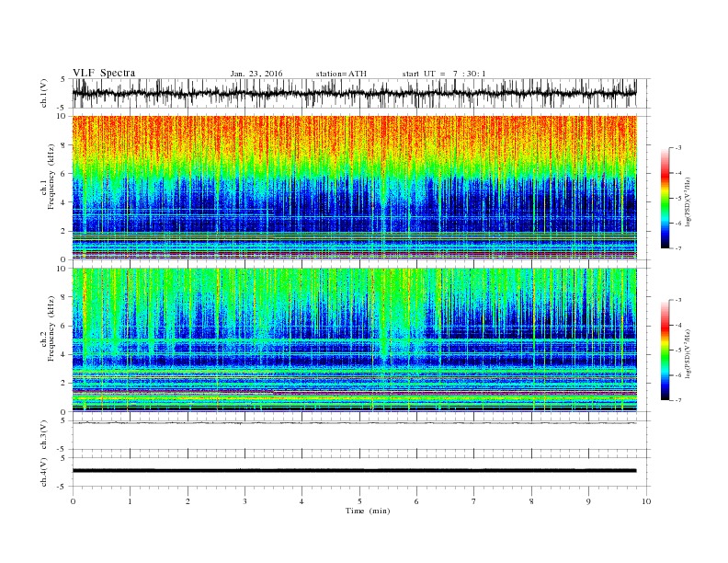Viewport: 728px width, 563px height.
Task: Click time axis tick label "1"
Action: tap(130, 501)
